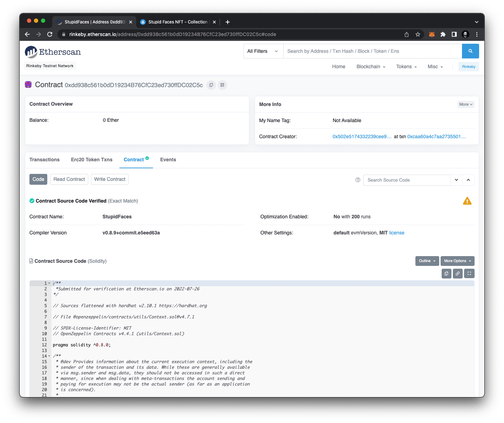Open a new browser tab

228,22
